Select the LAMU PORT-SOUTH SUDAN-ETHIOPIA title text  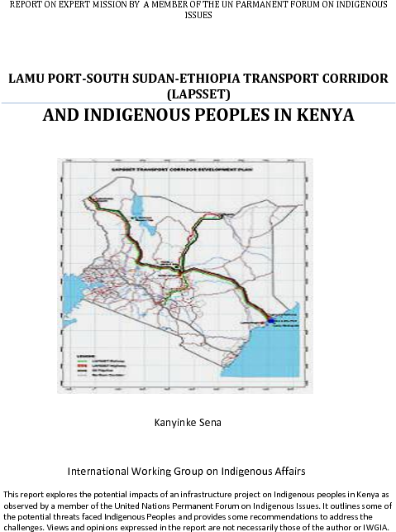[x=198, y=79]
